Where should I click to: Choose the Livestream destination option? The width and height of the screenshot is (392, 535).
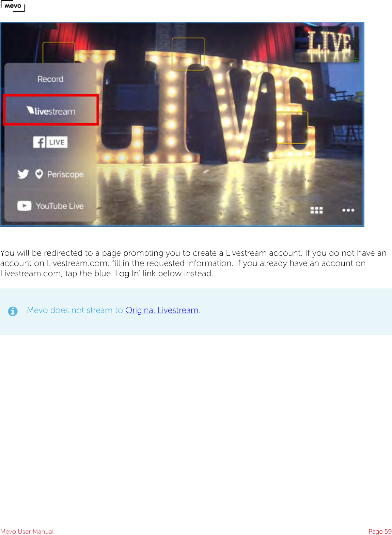point(51,110)
